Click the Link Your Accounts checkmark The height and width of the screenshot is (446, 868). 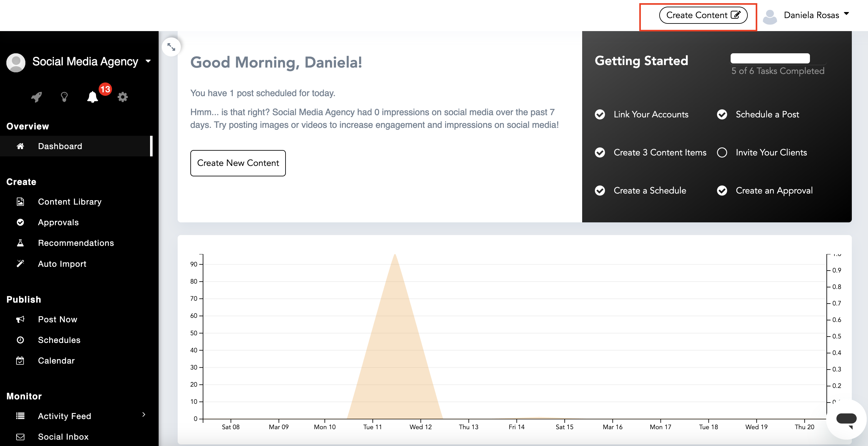[x=600, y=114]
